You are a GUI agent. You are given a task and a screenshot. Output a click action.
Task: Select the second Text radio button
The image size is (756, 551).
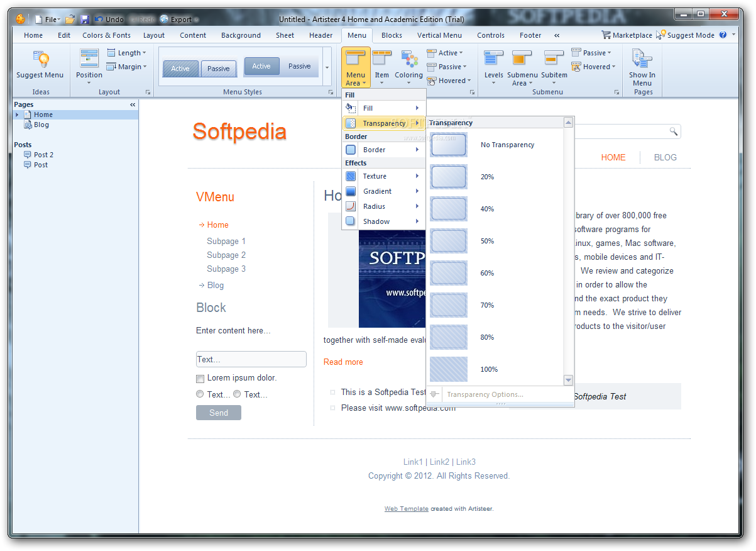pos(237,394)
